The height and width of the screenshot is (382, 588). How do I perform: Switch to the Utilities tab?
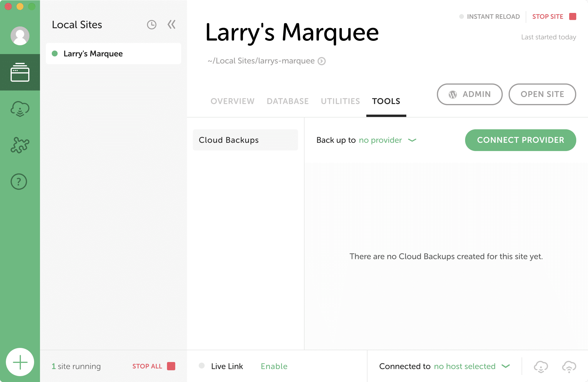(x=340, y=101)
